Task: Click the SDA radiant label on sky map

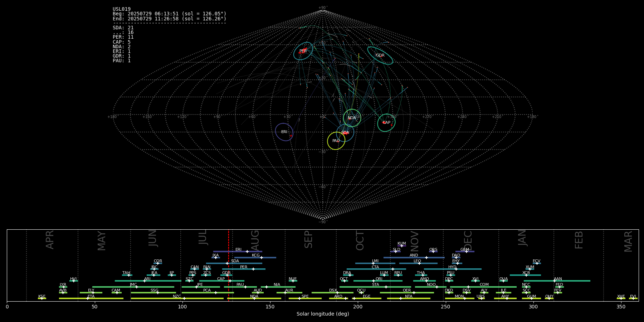Action: tap(345, 133)
